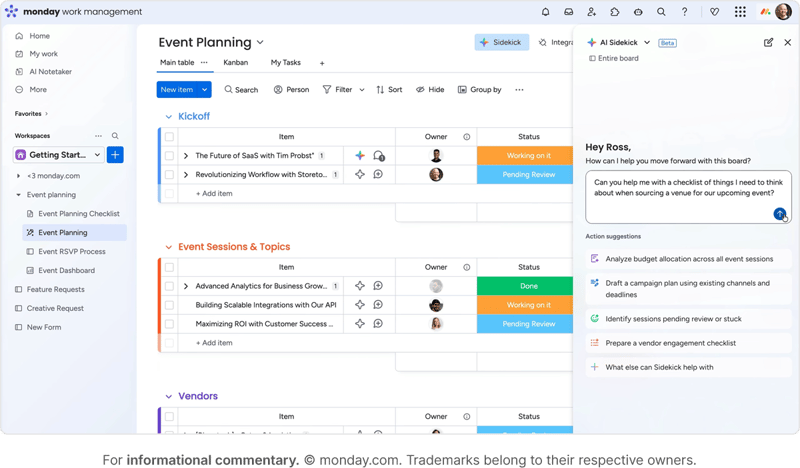
Task: Open the Getting Started workspace dropdown
Action: [x=97, y=155]
